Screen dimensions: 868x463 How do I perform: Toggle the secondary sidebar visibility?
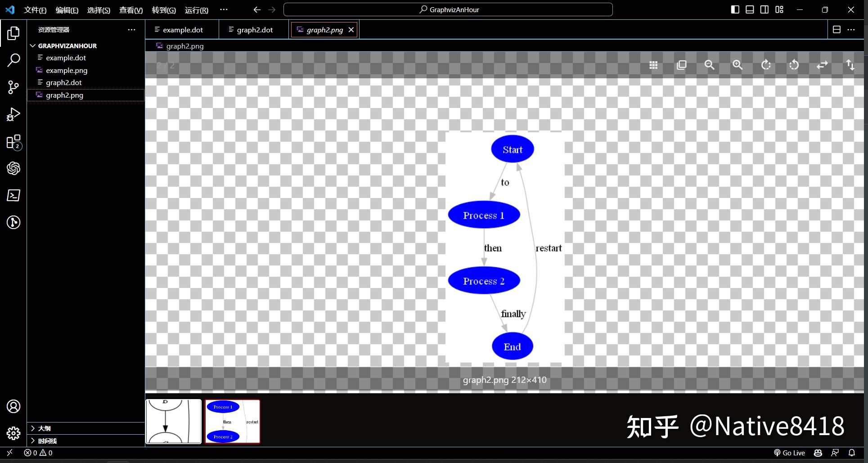tap(764, 9)
